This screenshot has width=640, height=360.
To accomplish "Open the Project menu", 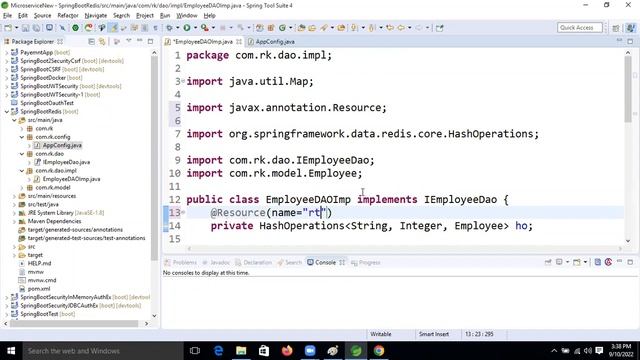I will pyautogui.click(x=144, y=16).
